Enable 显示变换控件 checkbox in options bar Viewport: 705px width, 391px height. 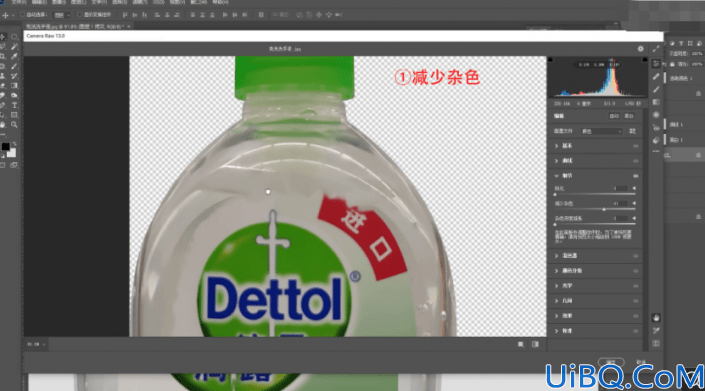tap(80, 15)
